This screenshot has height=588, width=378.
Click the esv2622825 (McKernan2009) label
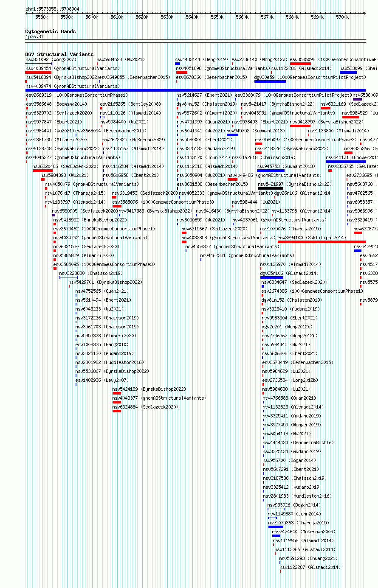(133, 140)
